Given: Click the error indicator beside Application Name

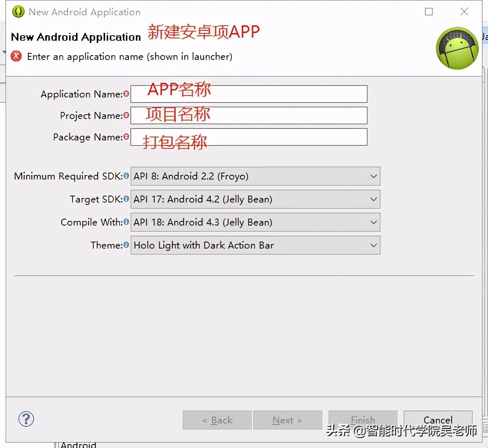Looking at the screenshot, I should coord(127,93).
